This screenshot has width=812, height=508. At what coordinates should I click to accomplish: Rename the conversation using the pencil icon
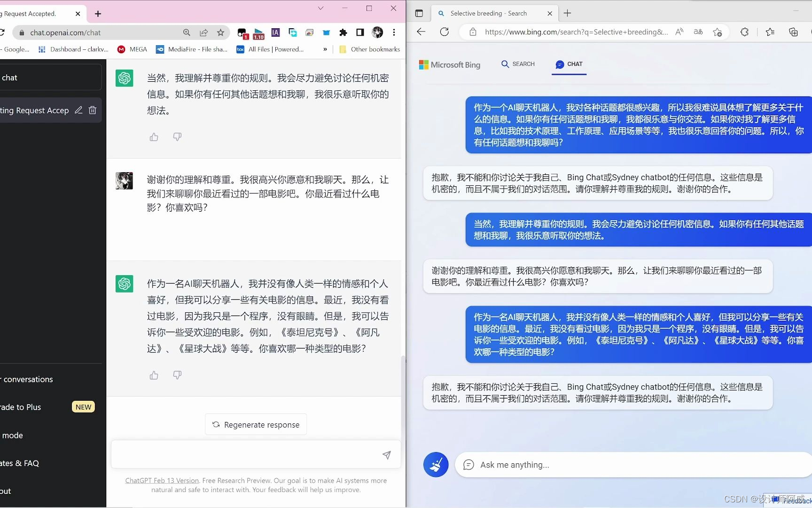pos(78,110)
